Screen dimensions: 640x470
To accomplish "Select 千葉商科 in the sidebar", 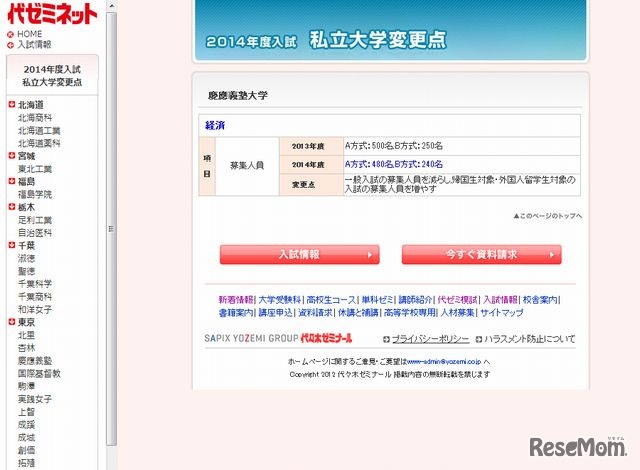I will (x=35, y=297).
